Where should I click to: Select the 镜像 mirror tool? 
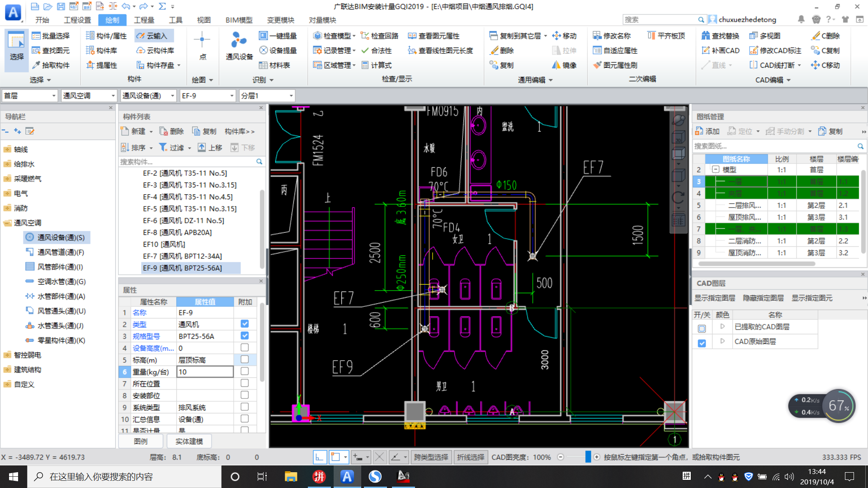(564, 65)
